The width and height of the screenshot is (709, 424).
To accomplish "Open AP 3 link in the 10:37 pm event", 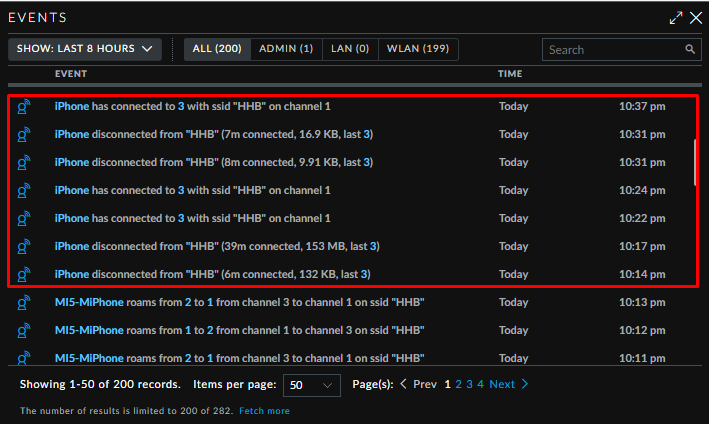I will [181, 106].
